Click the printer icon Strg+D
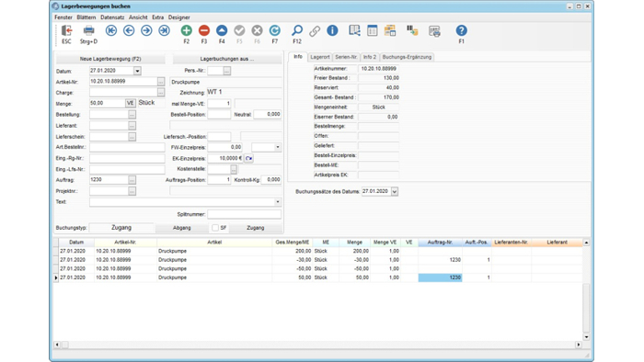The height and width of the screenshot is (362, 644). click(88, 30)
